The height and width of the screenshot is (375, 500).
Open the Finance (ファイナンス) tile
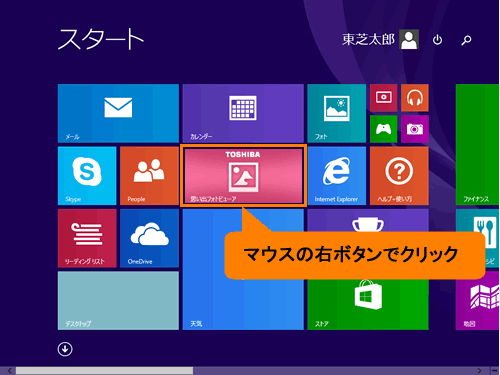tap(477, 144)
